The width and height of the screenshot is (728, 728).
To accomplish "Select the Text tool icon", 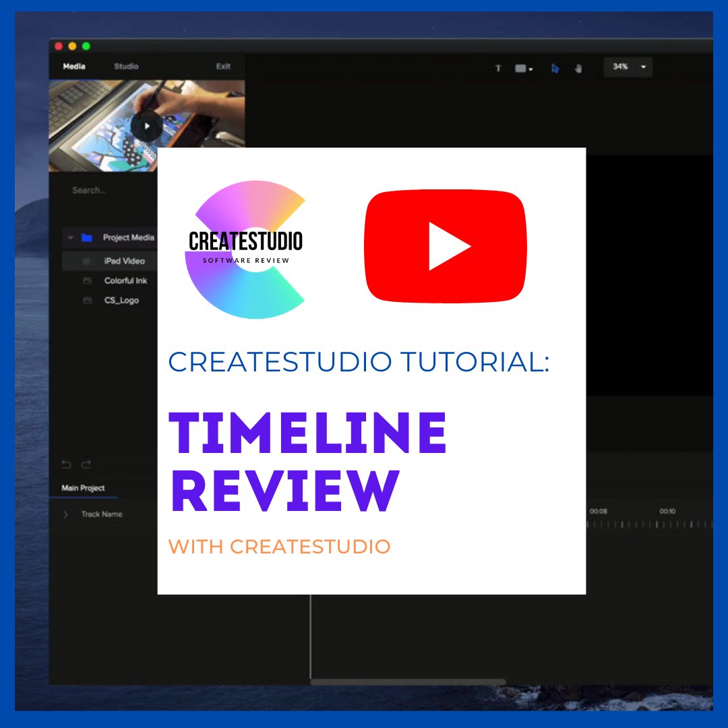I will click(x=498, y=68).
